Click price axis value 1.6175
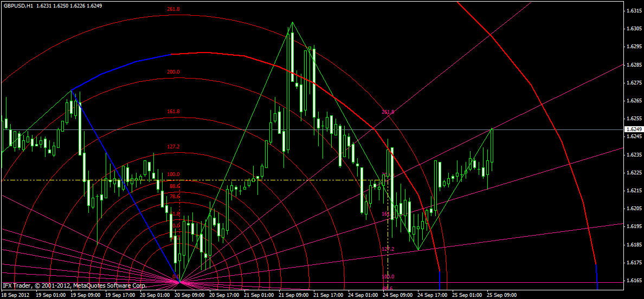The width and height of the screenshot is (644, 299). [634, 262]
